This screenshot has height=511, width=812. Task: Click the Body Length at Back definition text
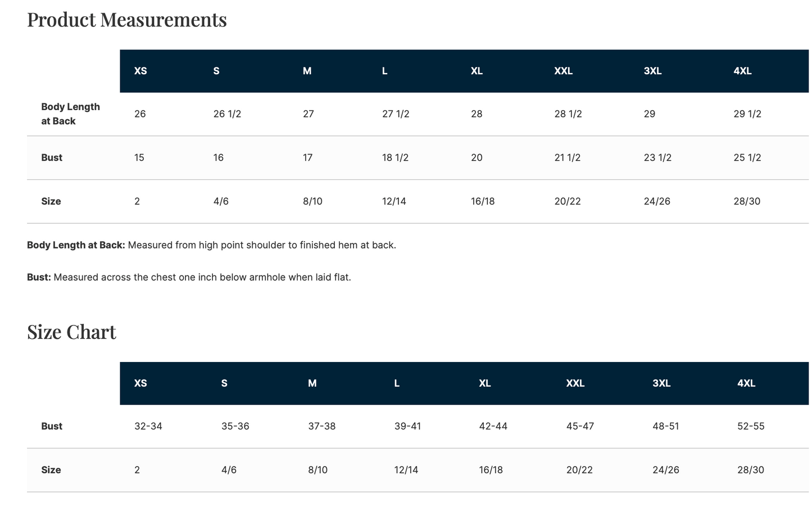212,245
